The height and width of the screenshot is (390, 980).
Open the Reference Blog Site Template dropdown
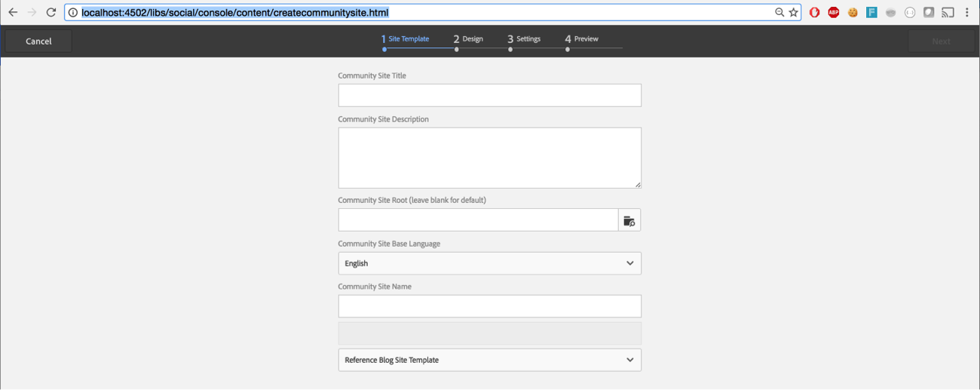tap(489, 360)
